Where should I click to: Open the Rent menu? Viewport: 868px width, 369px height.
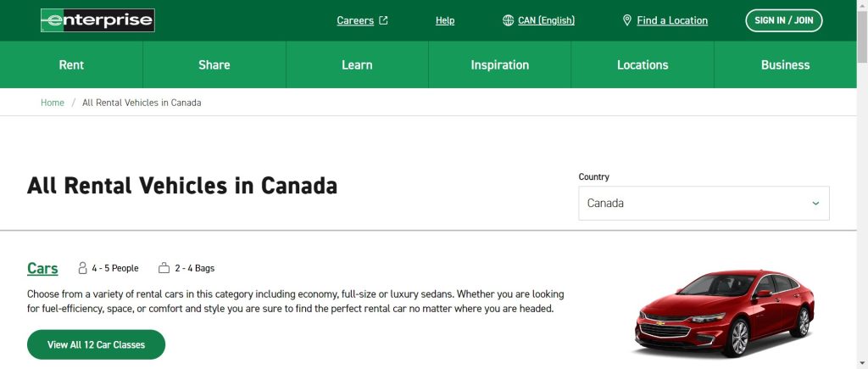(71, 64)
